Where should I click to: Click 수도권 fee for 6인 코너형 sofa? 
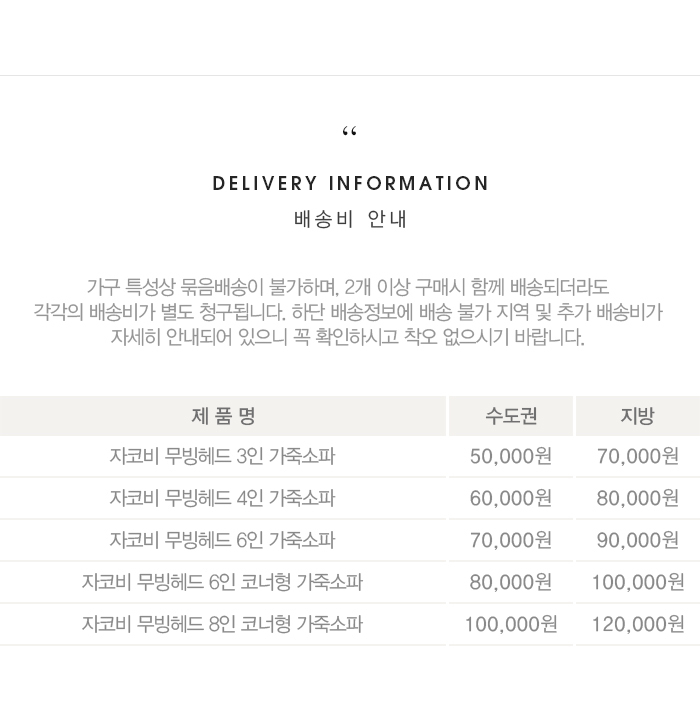tap(511, 582)
